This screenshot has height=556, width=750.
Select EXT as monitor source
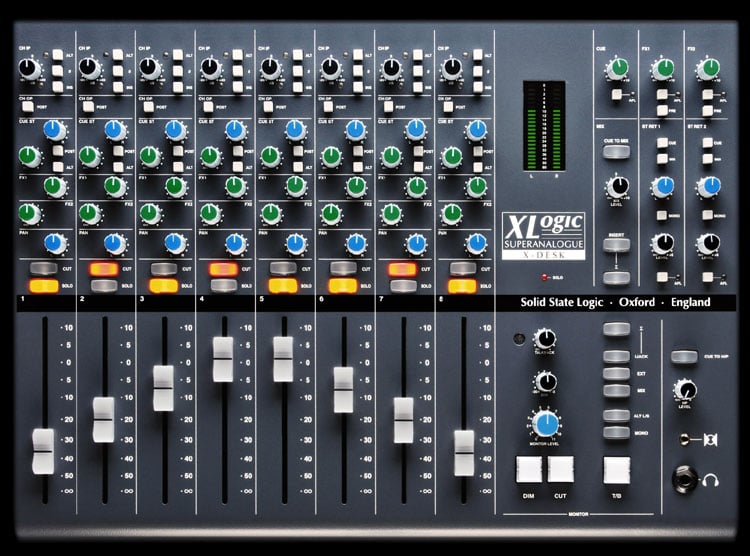[x=617, y=373]
